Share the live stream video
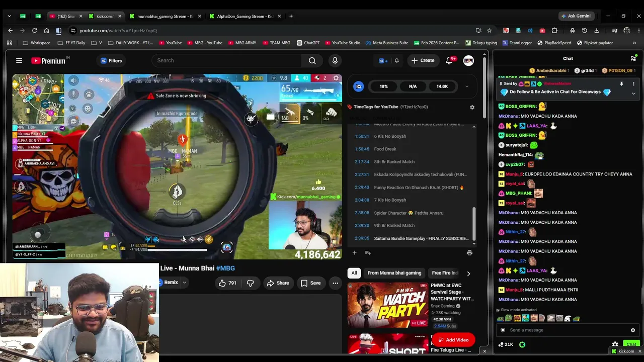The height and width of the screenshot is (362, 644). tap(278, 283)
